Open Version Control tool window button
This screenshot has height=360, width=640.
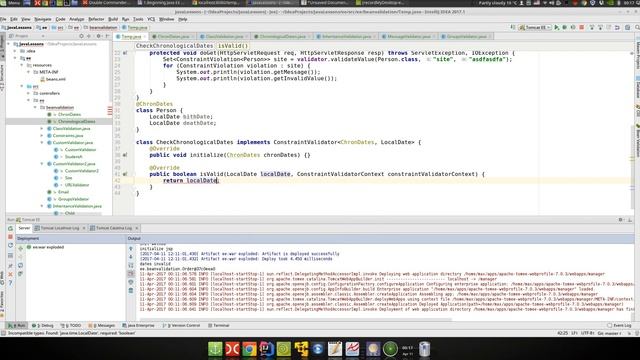pyautogui.click(x=182, y=326)
